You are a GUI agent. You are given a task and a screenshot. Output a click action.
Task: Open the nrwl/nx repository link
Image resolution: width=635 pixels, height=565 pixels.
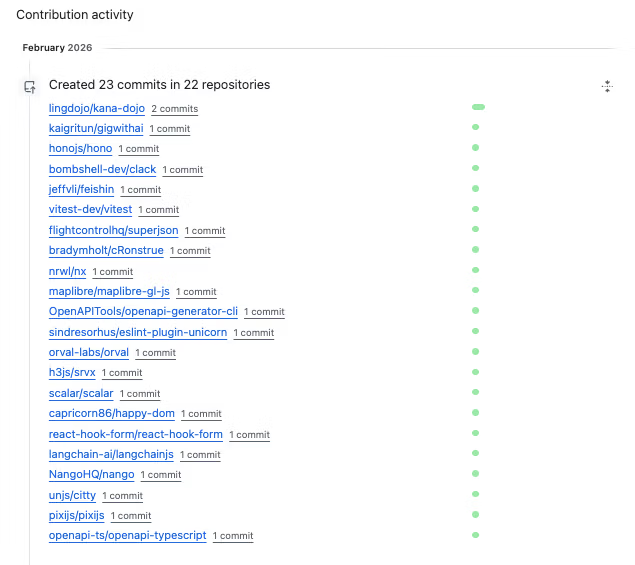[67, 271]
